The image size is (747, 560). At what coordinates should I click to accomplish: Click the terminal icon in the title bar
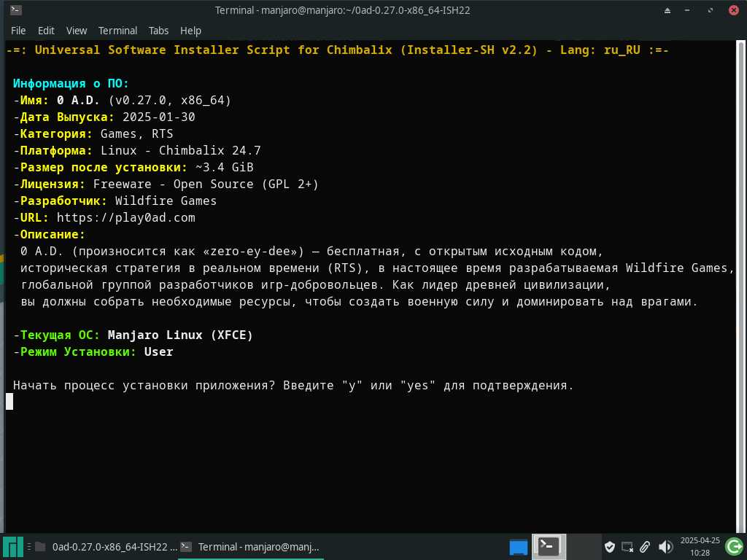point(16,9)
